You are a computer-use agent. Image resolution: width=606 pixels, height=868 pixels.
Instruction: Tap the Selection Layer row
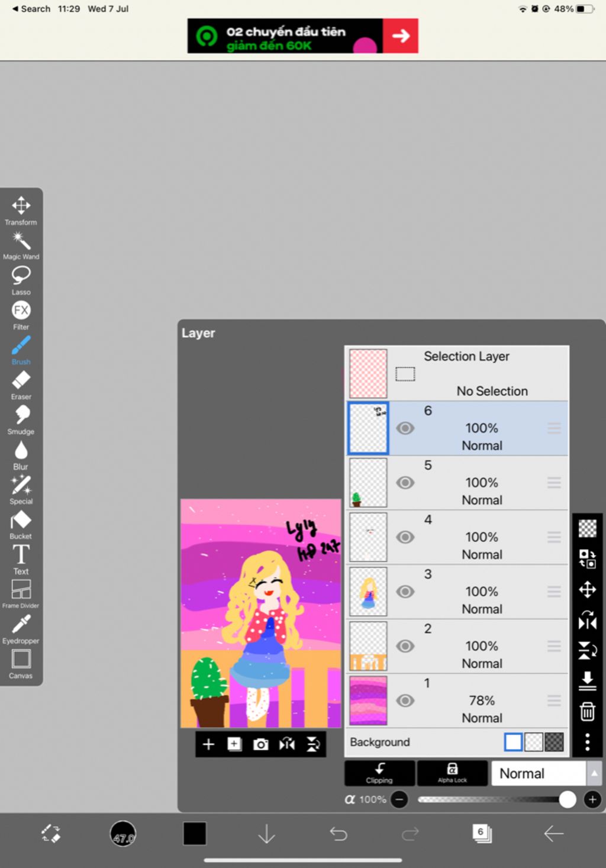(x=457, y=373)
